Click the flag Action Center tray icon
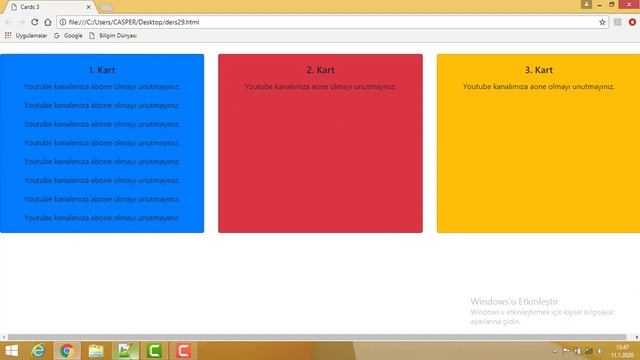Image resolution: width=640 pixels, height=360 pixels. coord(566,351)
